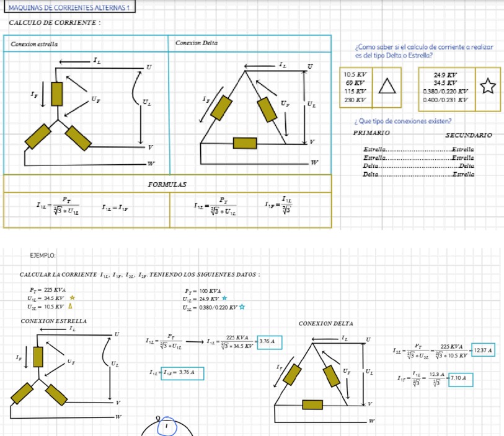Click the W terminal label in the top star diagram

(151, 163)
